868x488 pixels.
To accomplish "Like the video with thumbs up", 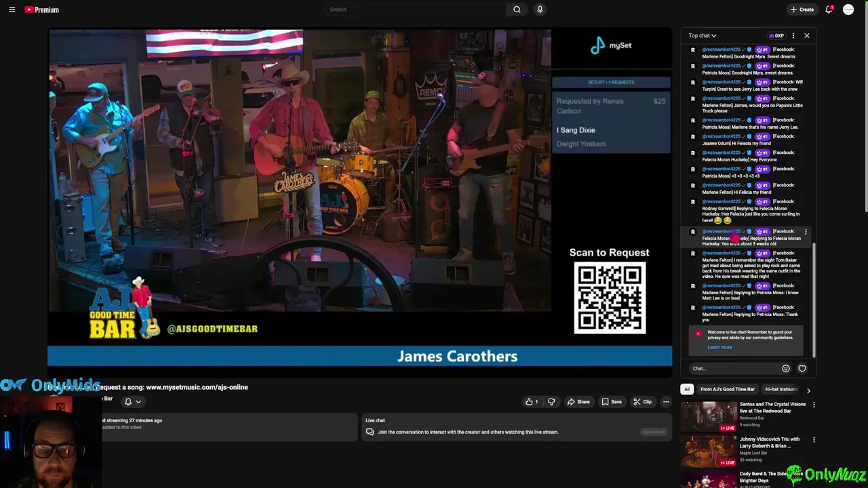I will tap(532, 402).
